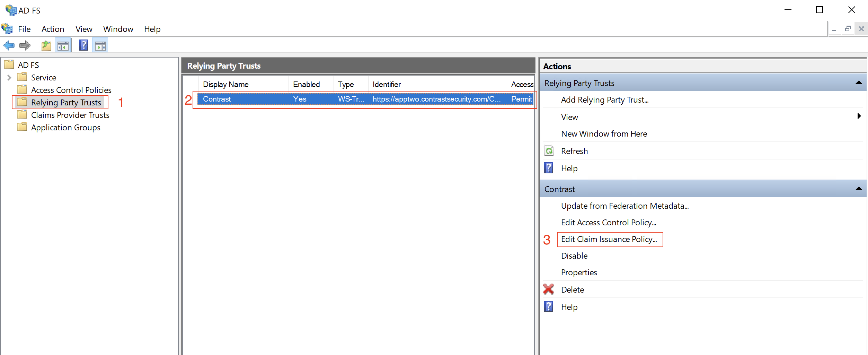Click Add Relying Party Trust

click(x=604, y=100)
